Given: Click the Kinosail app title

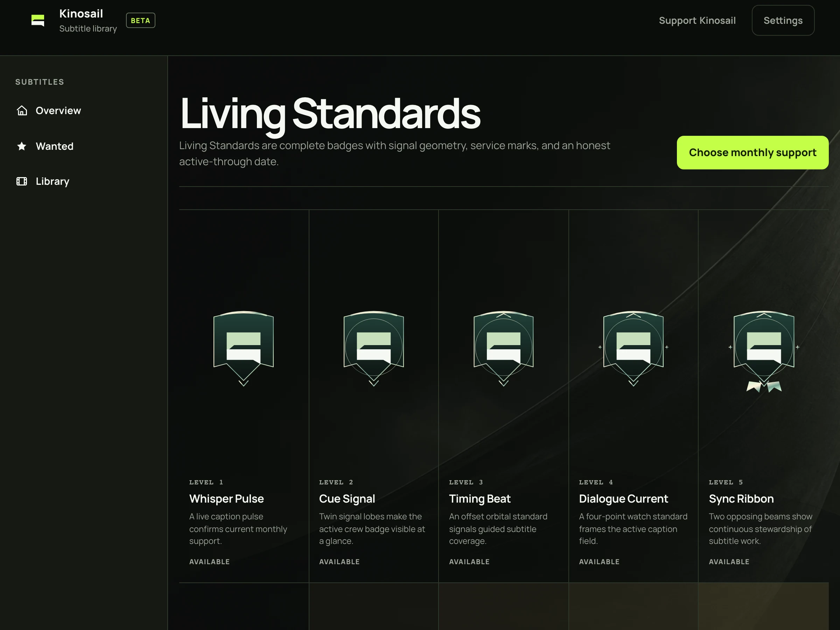Looking at the screenshot, I should 81,14.
